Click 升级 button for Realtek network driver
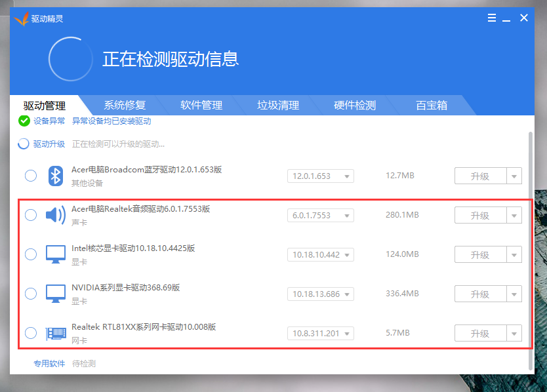Image resolution: width=547 pixels, height=392 pixels. tap(480, 333)
